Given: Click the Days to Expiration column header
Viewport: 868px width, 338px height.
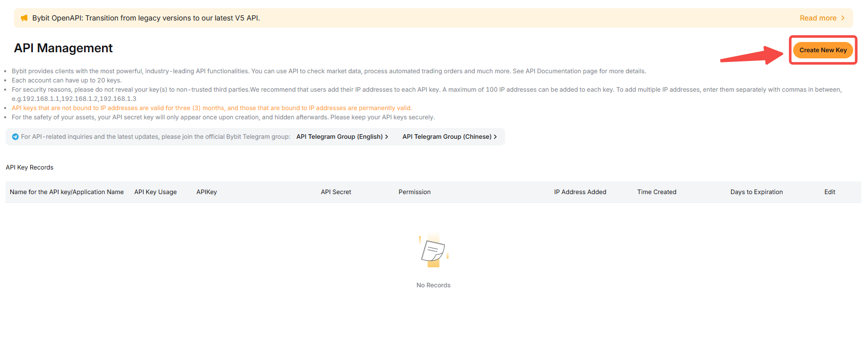Looking at the screenshot, I should (x=756, y=192).
